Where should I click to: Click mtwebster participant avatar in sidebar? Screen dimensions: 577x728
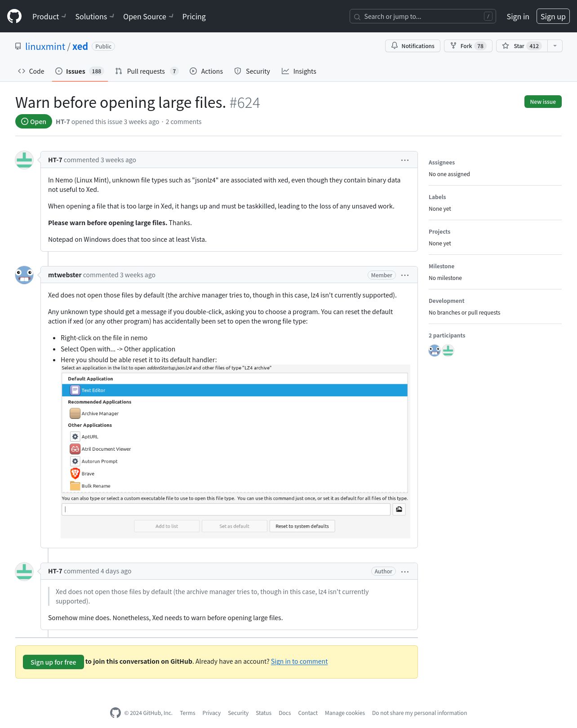click(x=435, y=351)
